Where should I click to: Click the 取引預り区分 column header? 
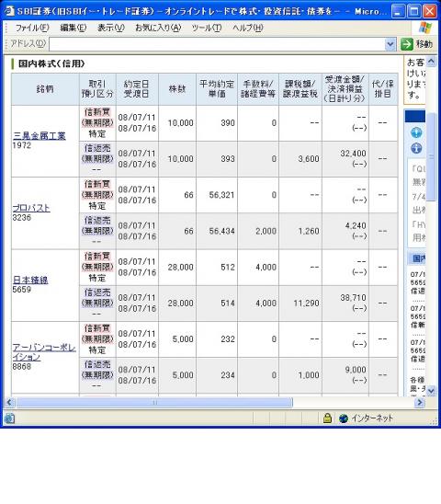pos(97,89)
